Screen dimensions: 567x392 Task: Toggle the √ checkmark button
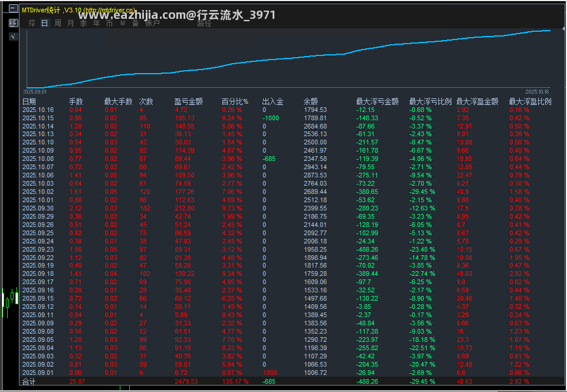pyautogui.click(x=13, y=37)
